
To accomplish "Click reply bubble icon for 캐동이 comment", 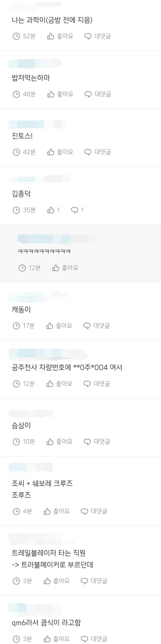I will [x=87, y=326].
